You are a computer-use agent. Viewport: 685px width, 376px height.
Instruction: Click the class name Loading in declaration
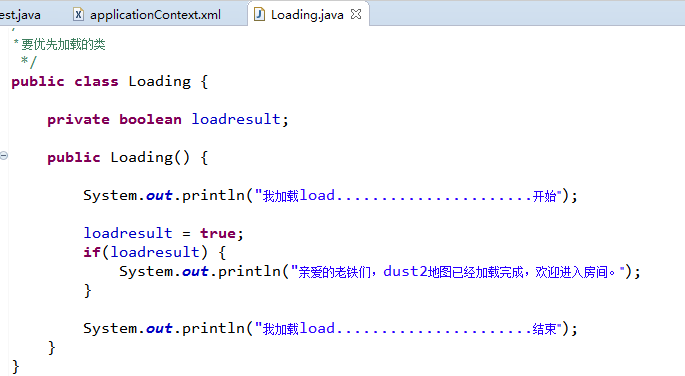point(159,82)
